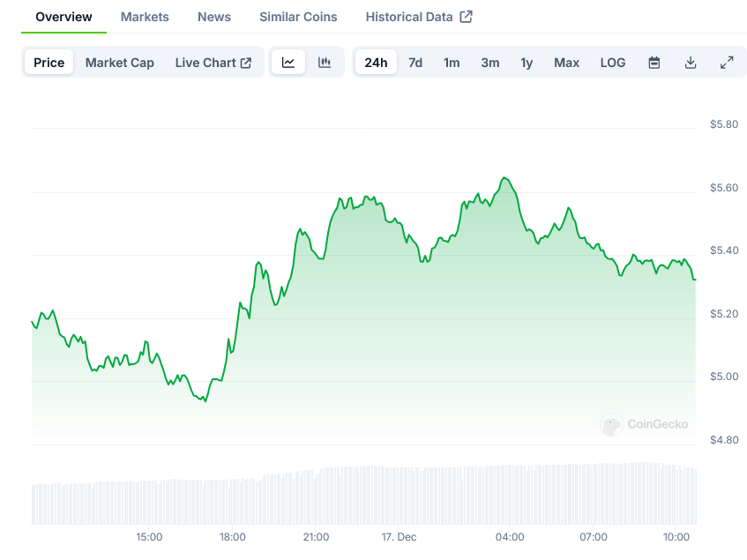Open the Historical Data tab
This screenshot has height=560, width=747.
pyautogui.click(x=419, y=17)
